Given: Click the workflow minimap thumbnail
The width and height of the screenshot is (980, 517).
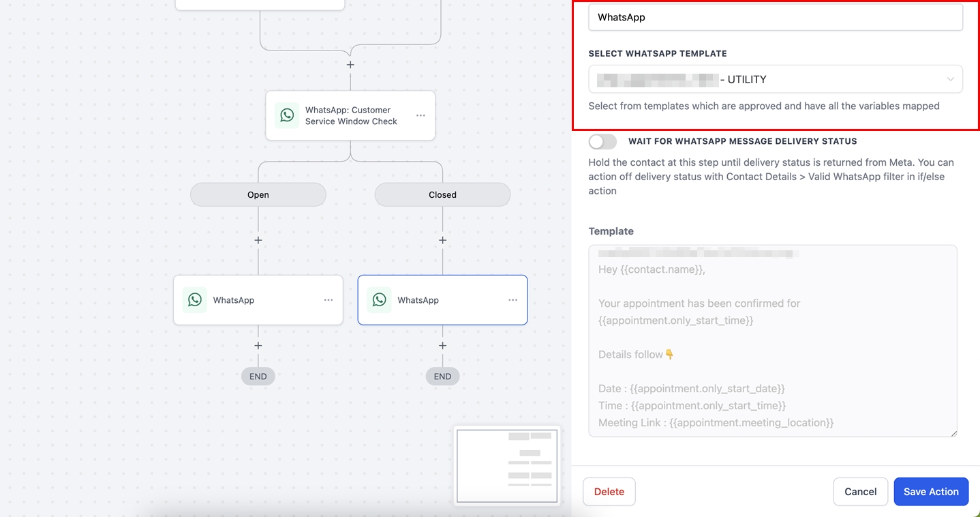Looking at the screenshot, I should point(507,465).
